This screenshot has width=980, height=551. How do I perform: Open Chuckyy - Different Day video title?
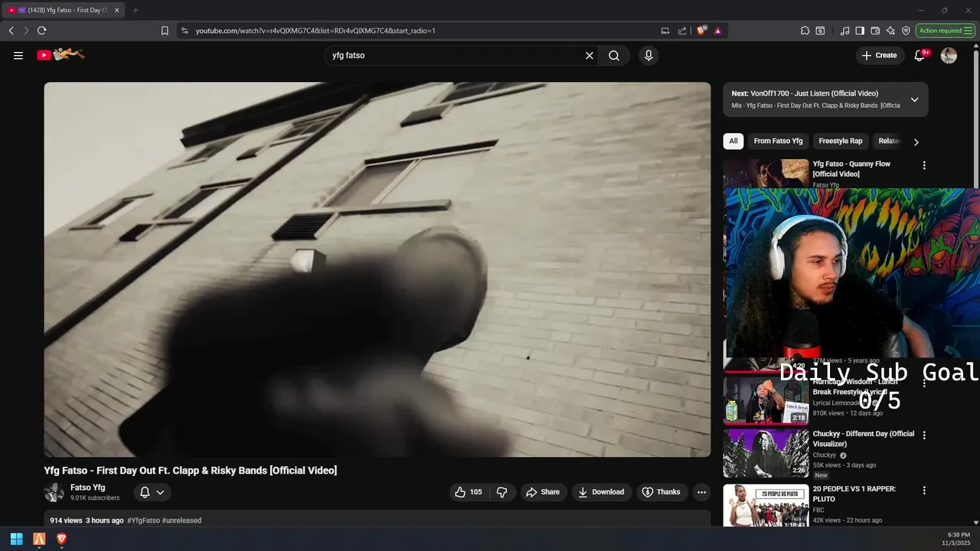864,439
